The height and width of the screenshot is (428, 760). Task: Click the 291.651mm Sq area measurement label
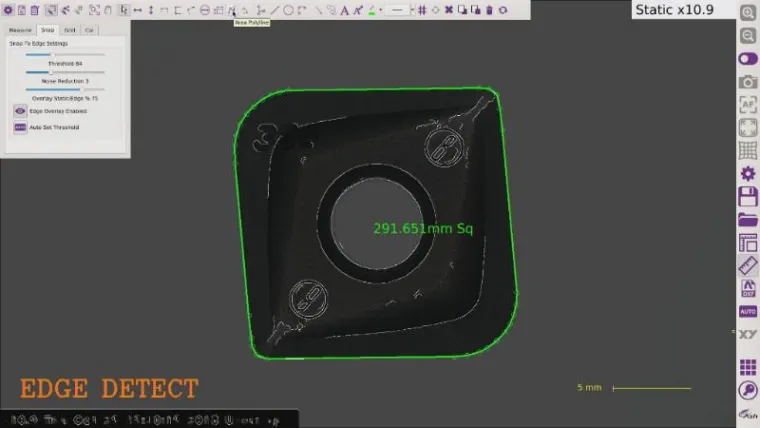[422, 228]
